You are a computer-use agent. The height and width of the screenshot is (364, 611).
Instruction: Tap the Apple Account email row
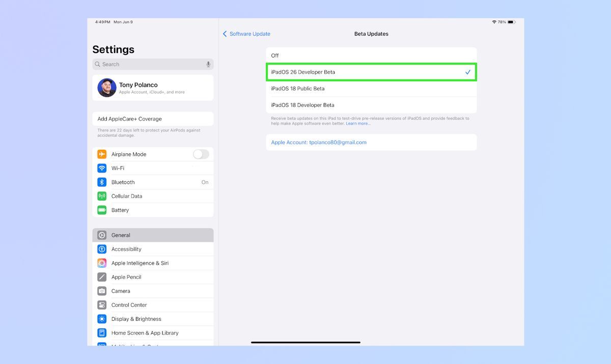[x=371, y=143]
